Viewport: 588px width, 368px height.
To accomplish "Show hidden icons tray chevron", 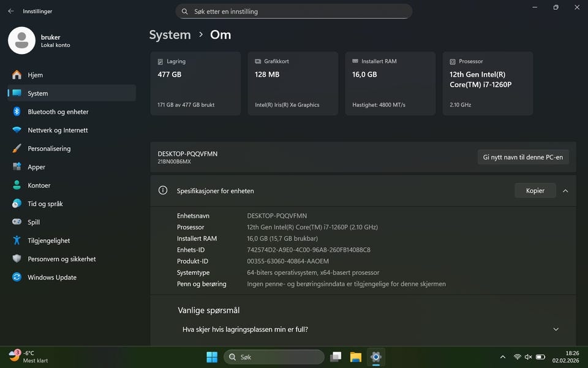I will pos(503,357).
